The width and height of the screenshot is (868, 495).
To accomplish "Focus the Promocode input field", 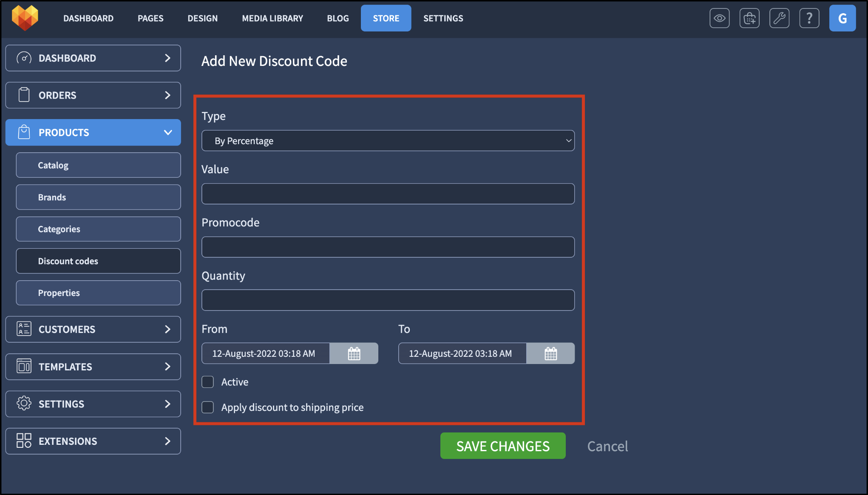I will pyautogui.click(x=388, y=247).
